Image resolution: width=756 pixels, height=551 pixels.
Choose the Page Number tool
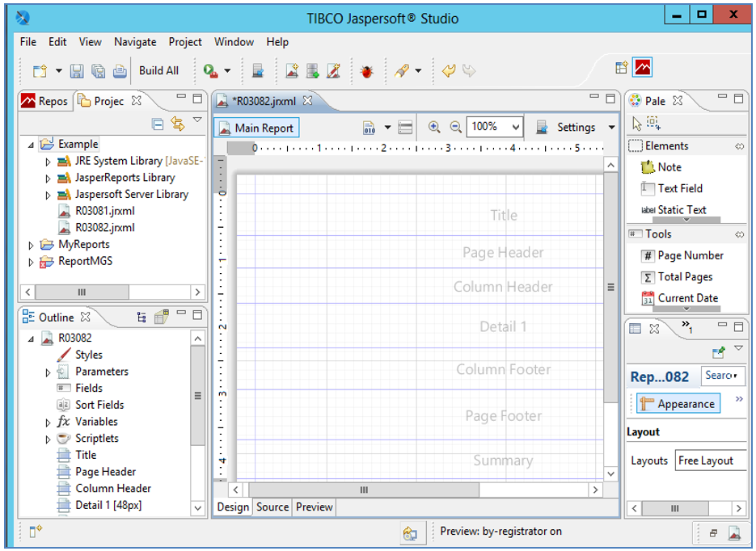tap(682, 255)
